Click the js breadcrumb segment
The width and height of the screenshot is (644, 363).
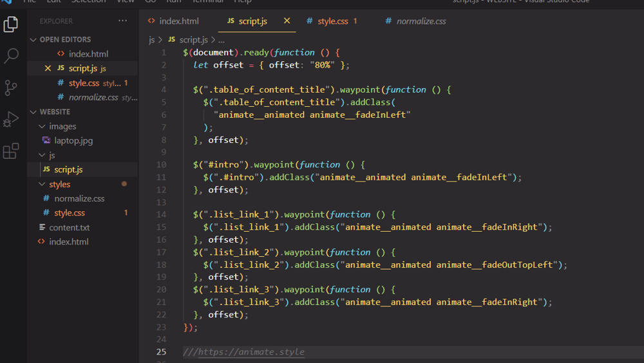pyautogui.click(x=151, y=40)
